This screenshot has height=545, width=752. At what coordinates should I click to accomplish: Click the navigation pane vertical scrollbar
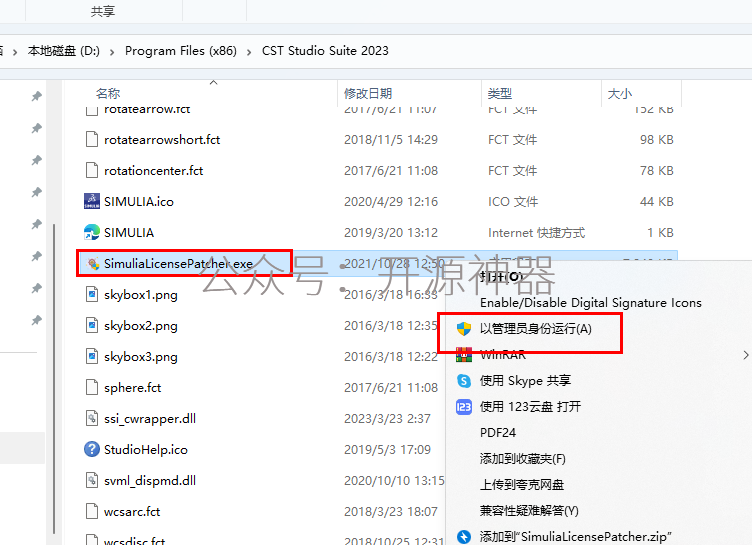click(54, 379)
